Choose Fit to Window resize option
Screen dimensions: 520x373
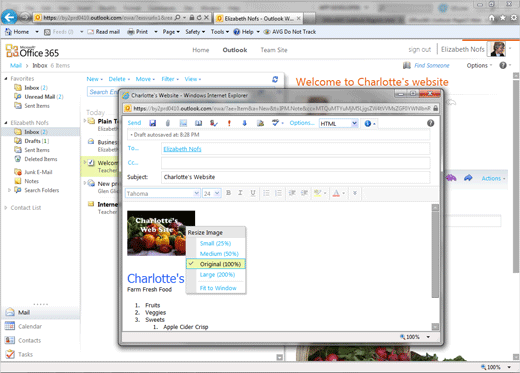(x=218, y=288)
